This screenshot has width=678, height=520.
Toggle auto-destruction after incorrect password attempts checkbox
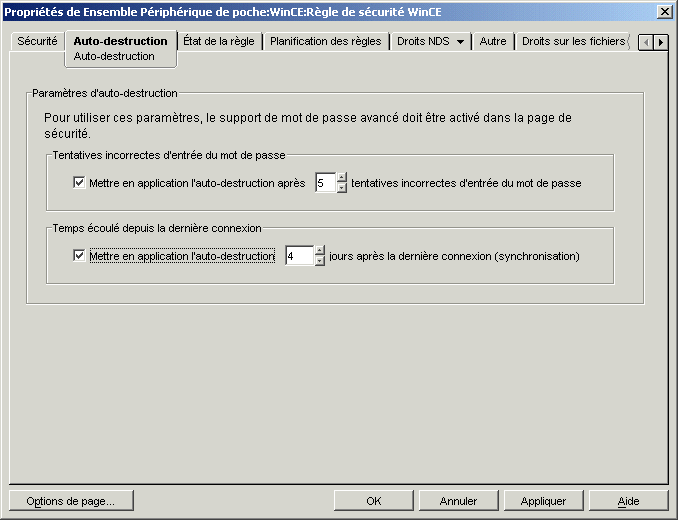point(79,183)
